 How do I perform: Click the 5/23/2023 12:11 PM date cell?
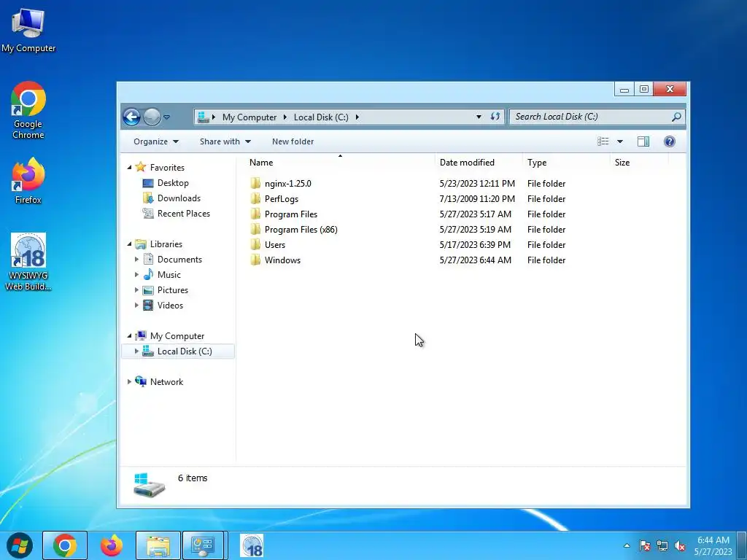click(477, 183)
